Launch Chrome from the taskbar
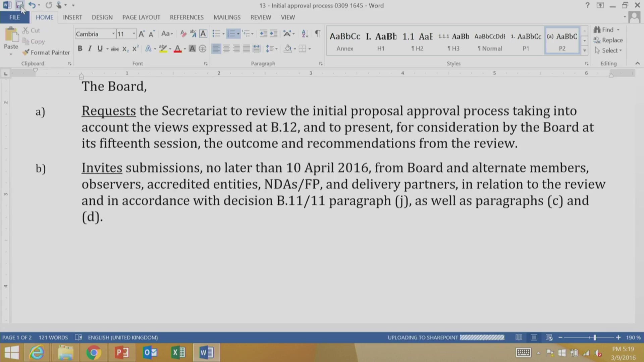 click(94, 353)
